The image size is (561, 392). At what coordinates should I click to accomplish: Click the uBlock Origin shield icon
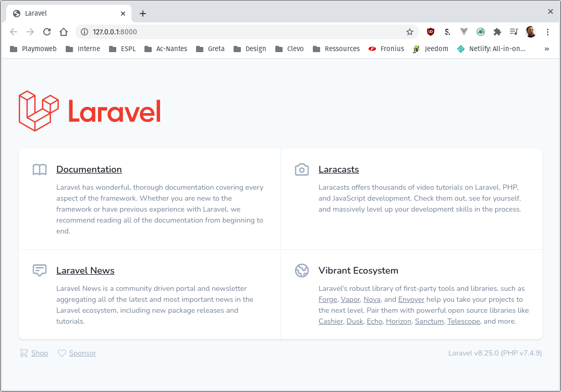tap(430, 32)
